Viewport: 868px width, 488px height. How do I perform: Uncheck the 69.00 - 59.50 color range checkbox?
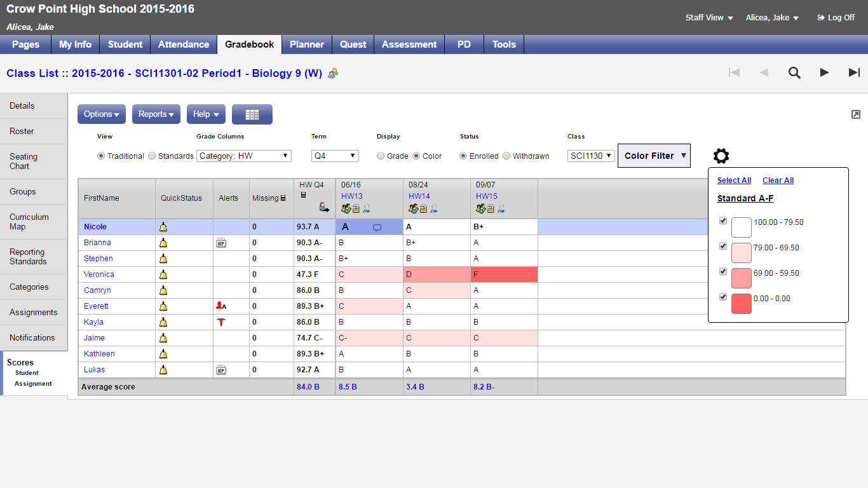click(x=722, y=271)
